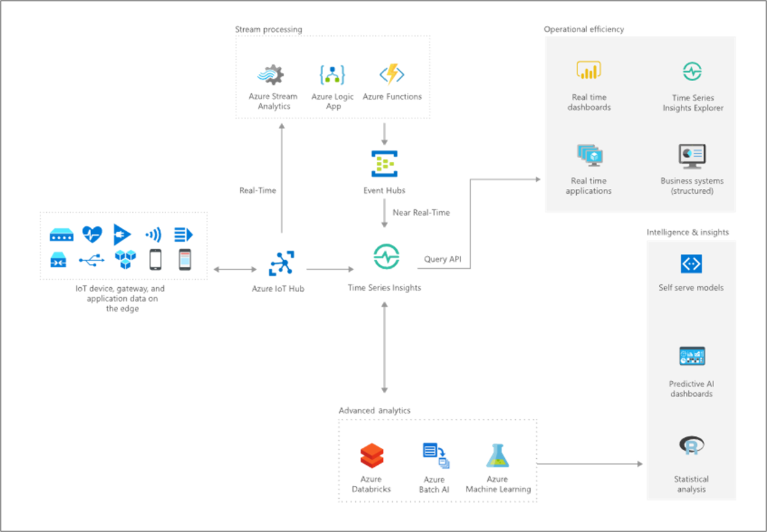The height and width of the screenshot is (532, 767).
Task: Click the Self serve models icon
Action: pos(691,264)
